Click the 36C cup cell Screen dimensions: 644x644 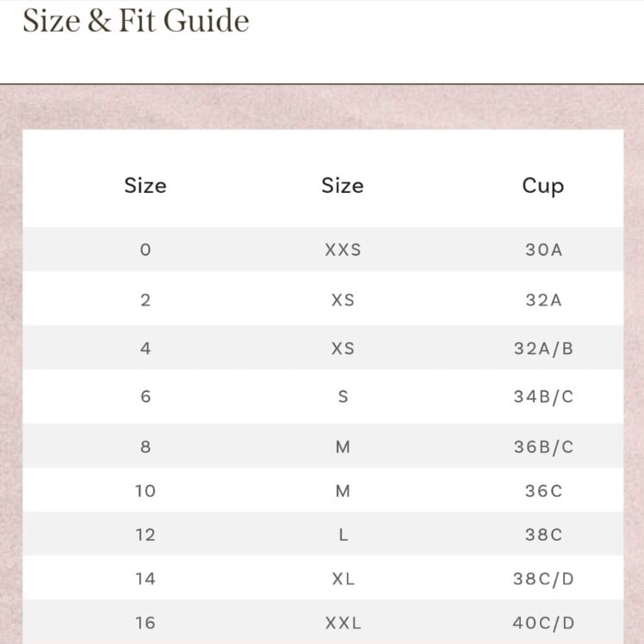543,492
